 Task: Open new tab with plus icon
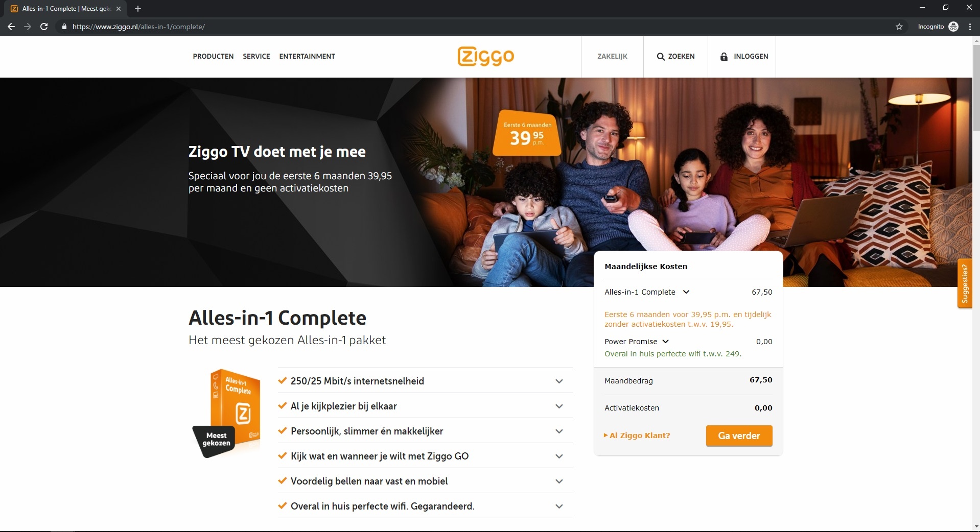(138, 9)
